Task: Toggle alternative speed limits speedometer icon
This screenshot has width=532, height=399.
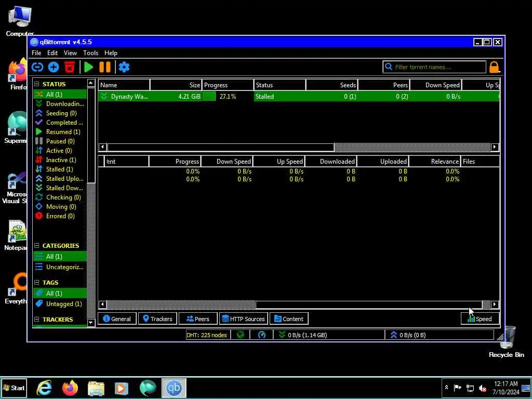Action: (x=262, y=335)
